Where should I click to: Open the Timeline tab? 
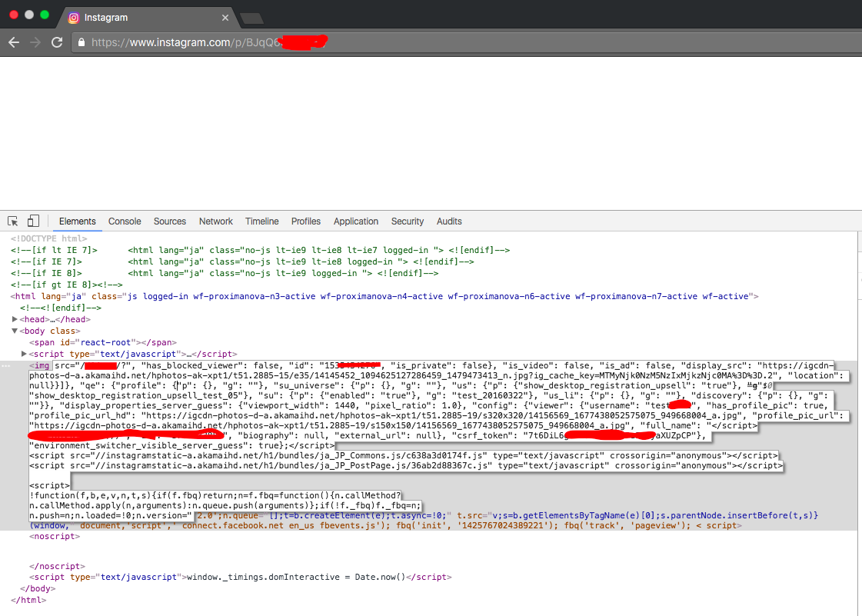pos(261,221)
